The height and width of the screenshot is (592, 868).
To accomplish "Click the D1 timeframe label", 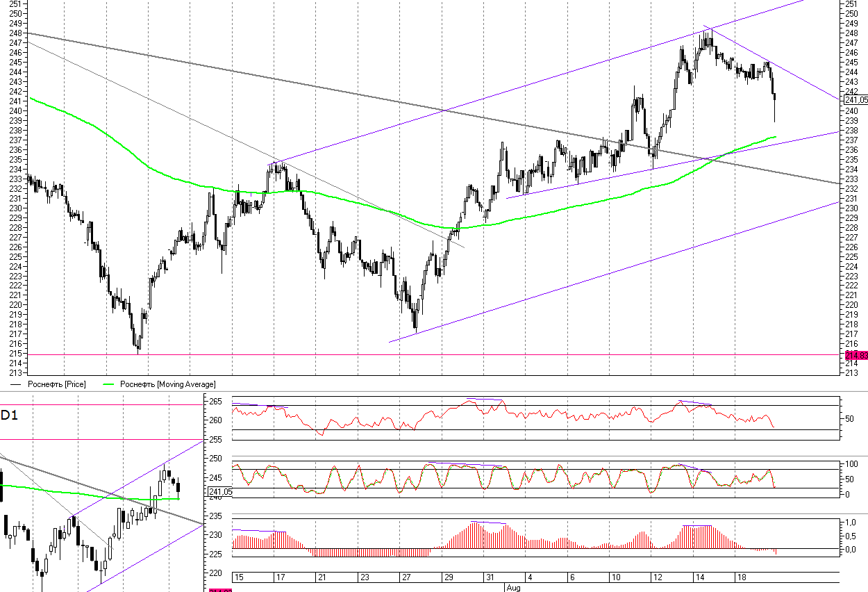I will click(x=10, y=416).
